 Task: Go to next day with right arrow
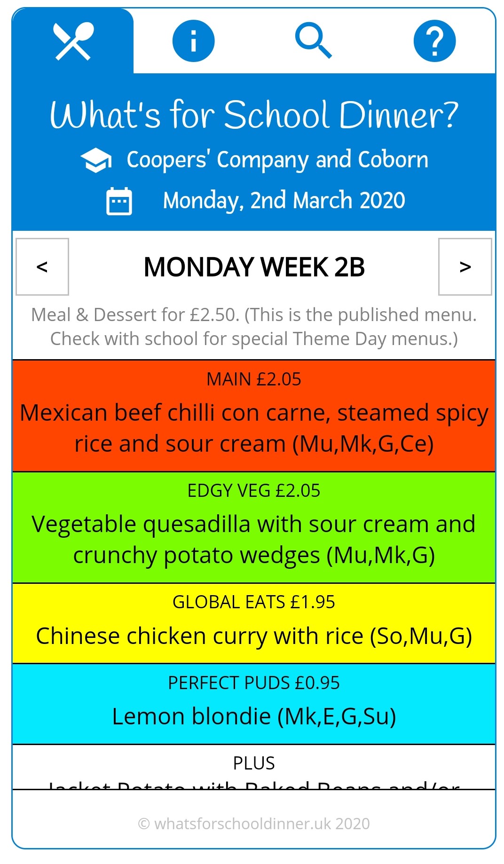coord(465,267)
